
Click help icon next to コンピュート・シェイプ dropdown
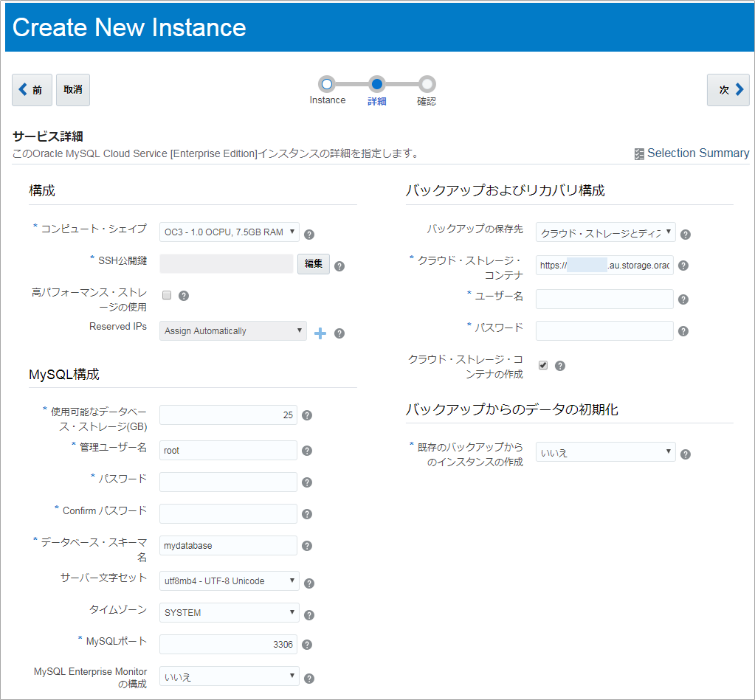point(310,235)
